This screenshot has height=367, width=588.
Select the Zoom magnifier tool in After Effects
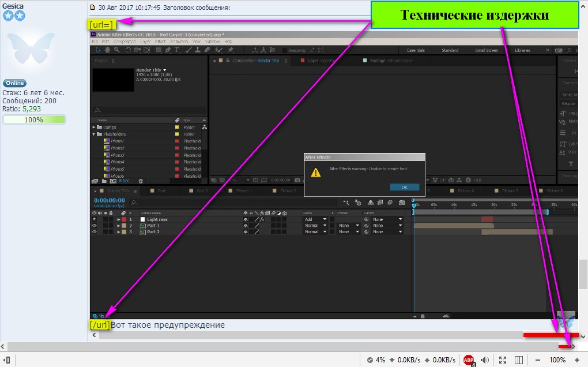click(x=117, y=50)
